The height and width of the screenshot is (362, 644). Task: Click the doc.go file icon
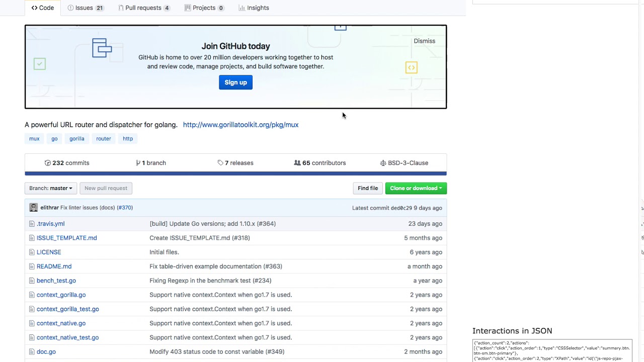[32, 352]
